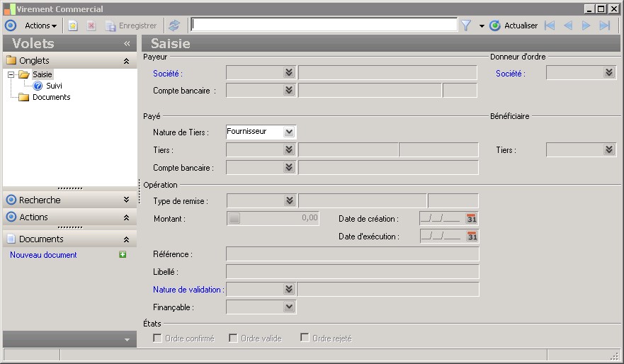The image size is (624, 364).
Task: Open the Payeur Société dropdown
Action: pyautogui.click(x=289, y=72)
